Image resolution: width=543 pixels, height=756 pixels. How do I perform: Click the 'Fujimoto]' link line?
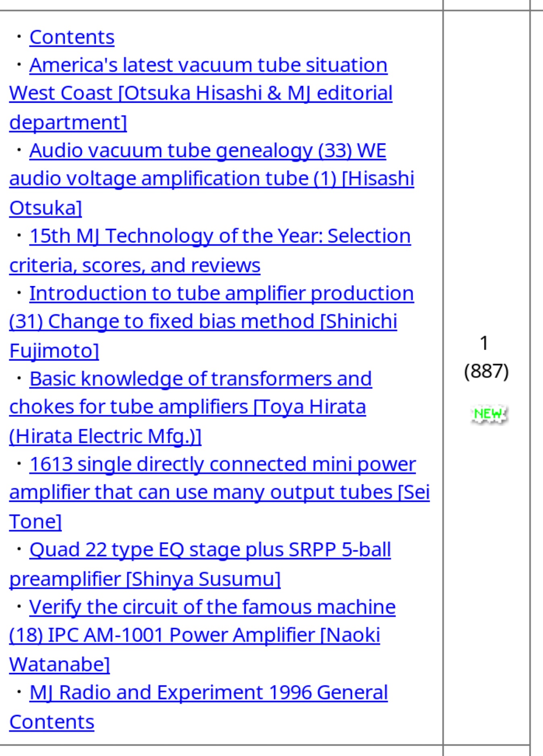54,351
